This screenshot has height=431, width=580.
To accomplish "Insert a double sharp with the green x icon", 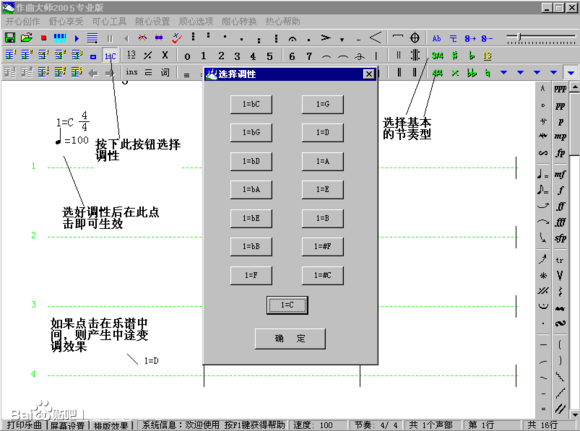I will tap(455, 73).
